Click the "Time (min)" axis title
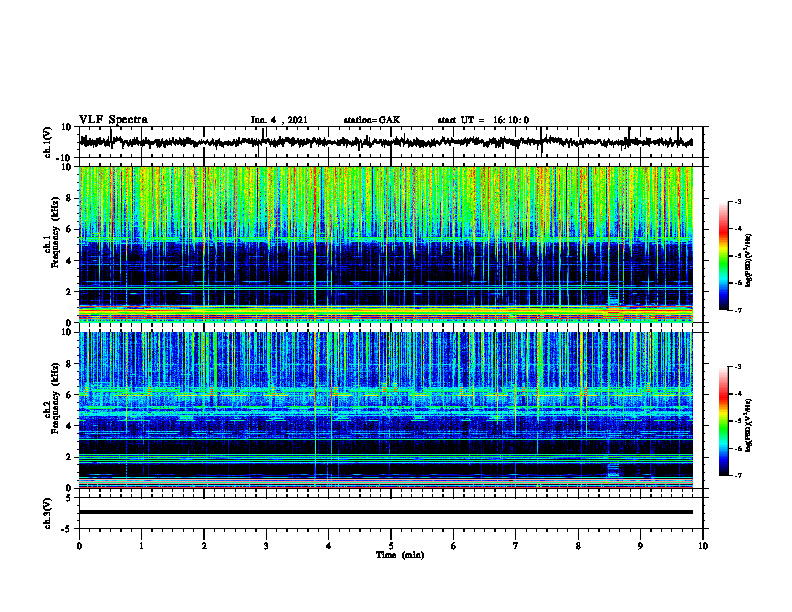Image resolution: width=792 pixels, height=612 pixels. coord(400,555)
